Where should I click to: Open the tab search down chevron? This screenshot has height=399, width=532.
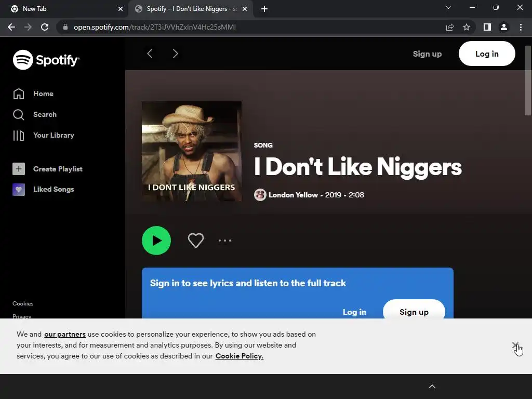[448, 7]
